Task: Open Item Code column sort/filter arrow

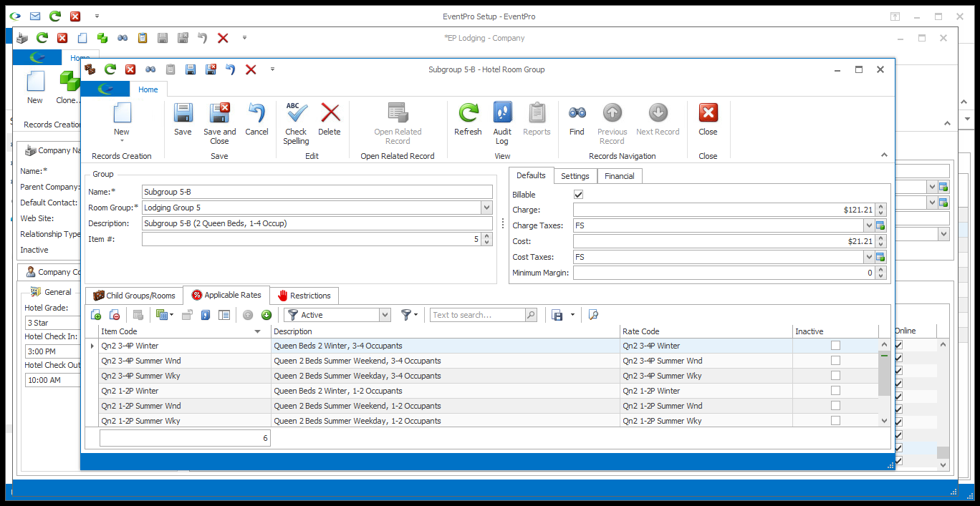Action: (x=258, y=331)
